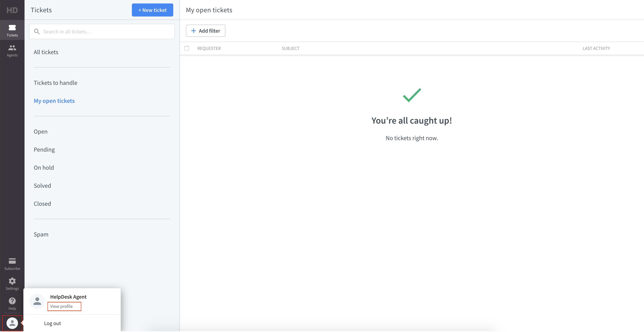Viewport: 644px width, 332px height.
Task: Click the SUBJECT column header
Action: coord(291,48)
